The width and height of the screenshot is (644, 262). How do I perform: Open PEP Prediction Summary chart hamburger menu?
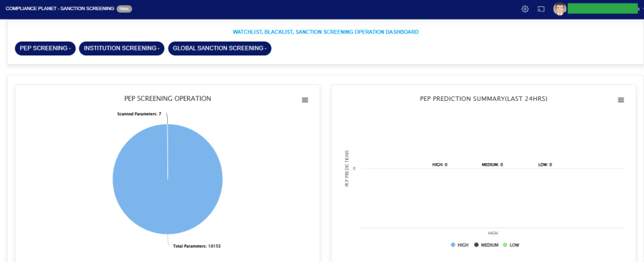point(621,100)
